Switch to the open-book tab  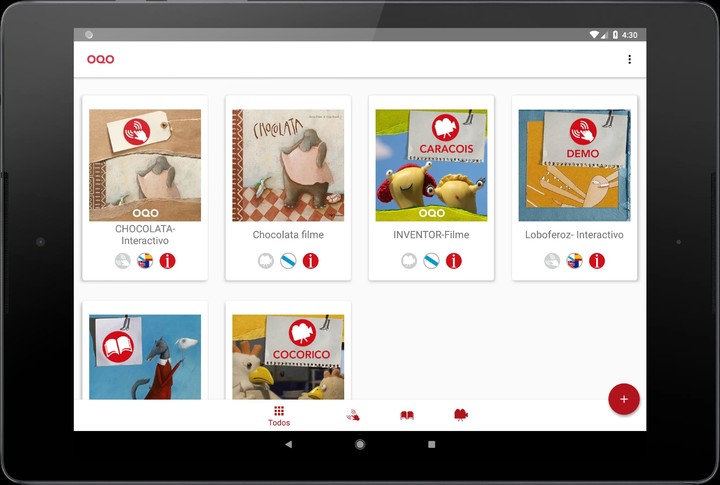407,415
